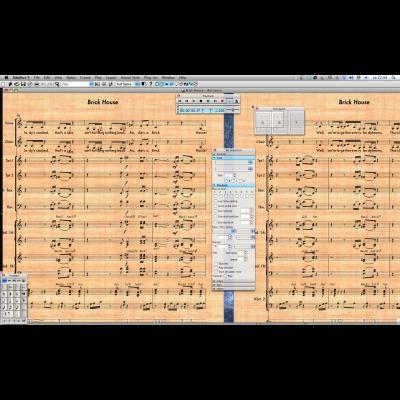Image resolution: width=400 pixels, height=400 pixels.
Task: Click the Help question mark icon
Action: [x=151, y=84]
